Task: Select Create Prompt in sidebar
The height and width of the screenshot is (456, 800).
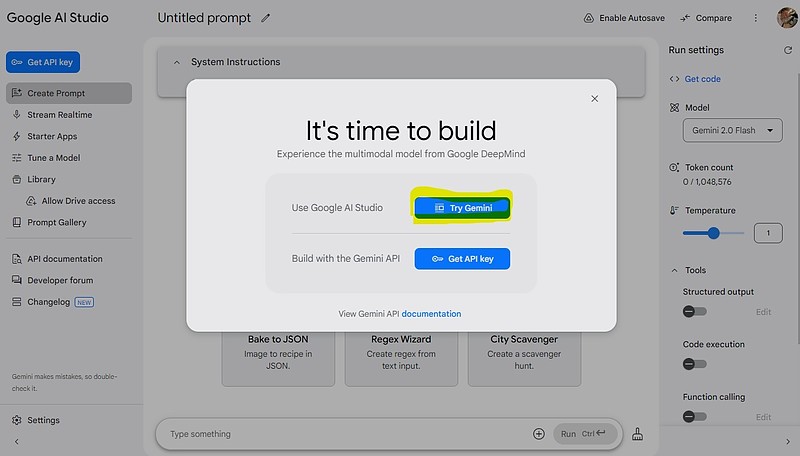Action: click(x=69, y=93)
